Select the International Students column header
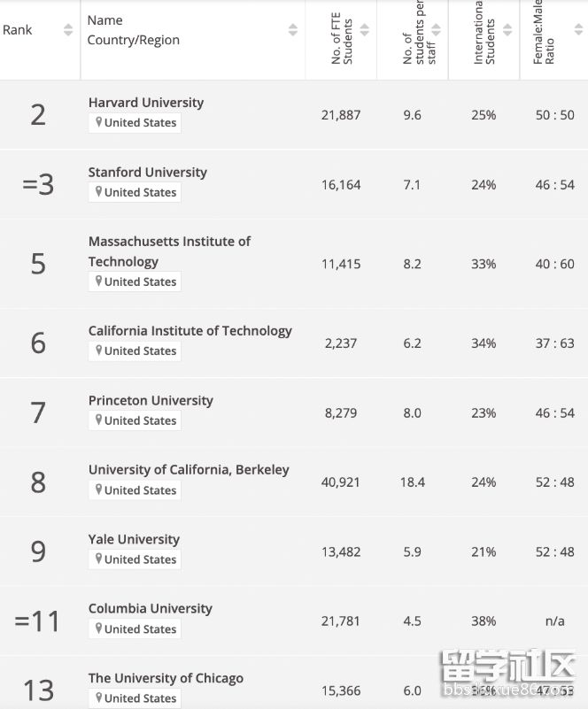 pos(484,35)
